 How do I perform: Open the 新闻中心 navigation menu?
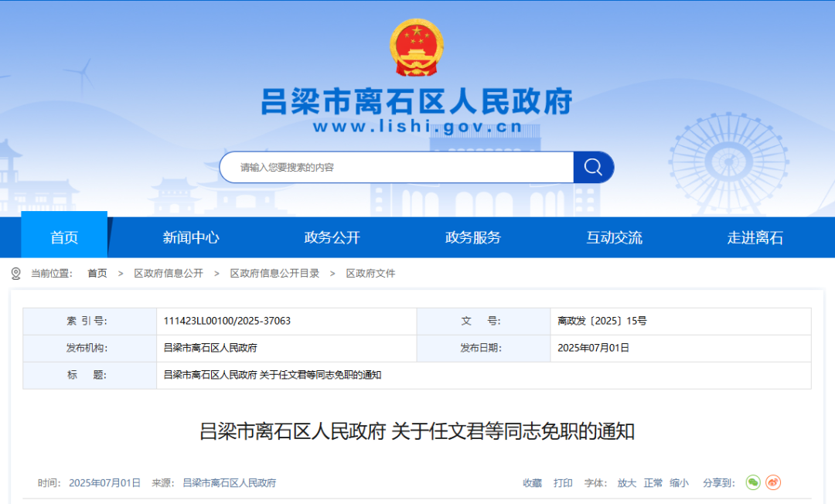tap(190, 237)
